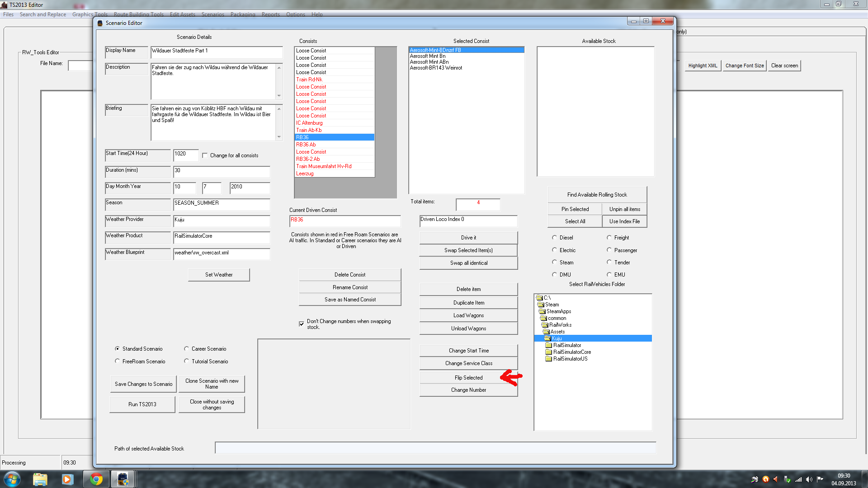
Task: Select the RailSimulatorUS folder
Action: coord(570,359)
